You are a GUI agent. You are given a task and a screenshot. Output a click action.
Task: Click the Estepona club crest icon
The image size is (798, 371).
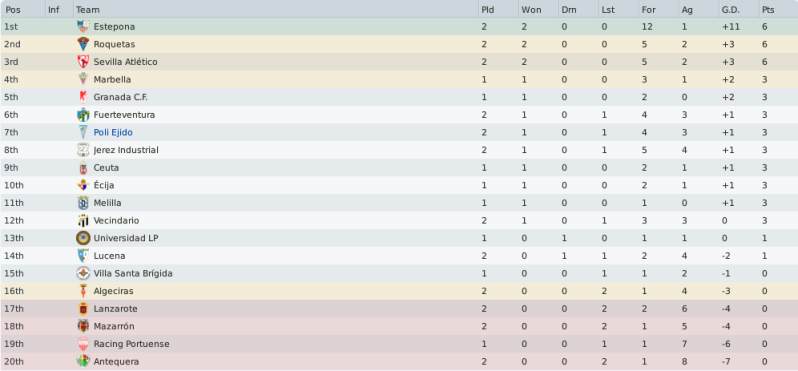tap(83, 26)
